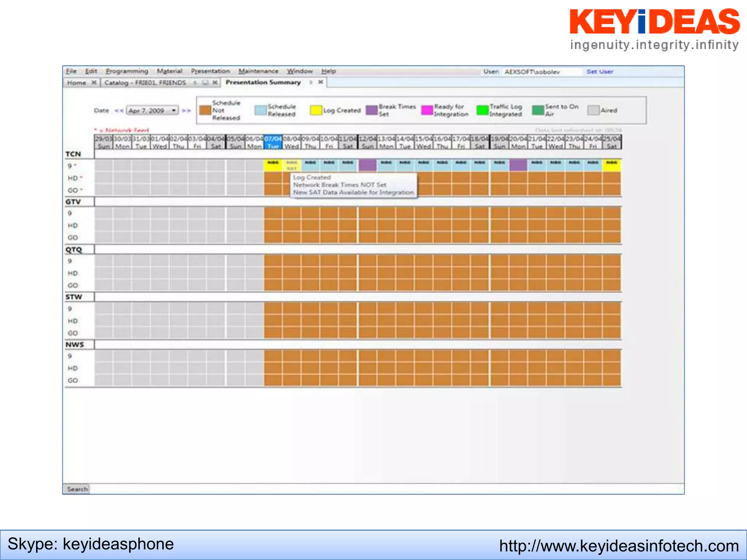Image resolution: width=747 pixels, height=560 pixels.
Task: Click the HD row label under TCN
Action: click(x=73, y=178)
